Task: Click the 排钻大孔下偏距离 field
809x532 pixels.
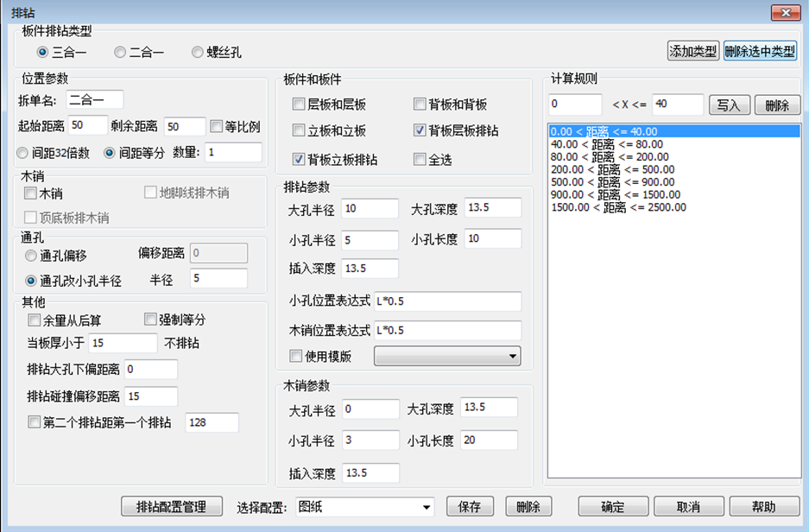Action: click(151, 370)
